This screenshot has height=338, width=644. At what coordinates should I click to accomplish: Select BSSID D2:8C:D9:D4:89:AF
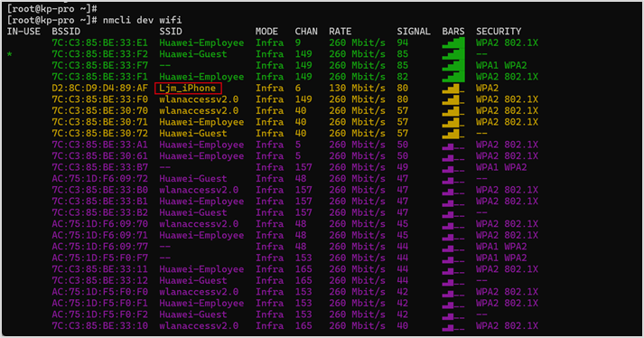[x=99, y=88]
